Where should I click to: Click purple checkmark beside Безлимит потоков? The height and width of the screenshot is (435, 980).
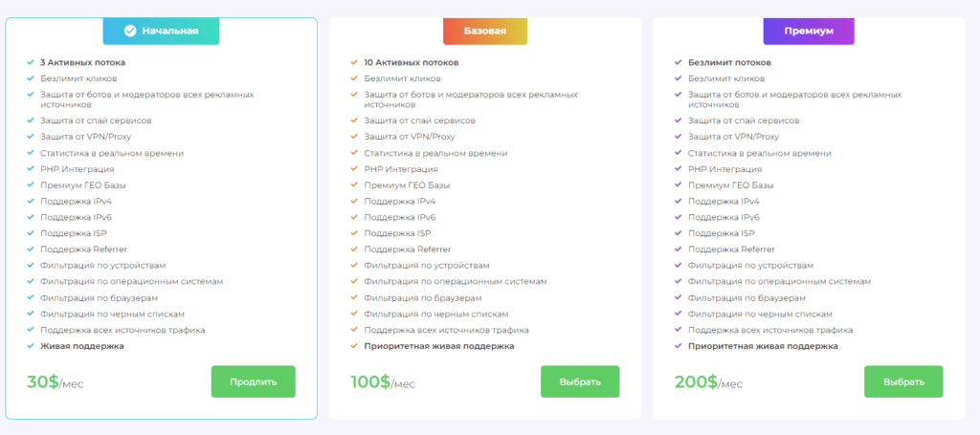679,62
